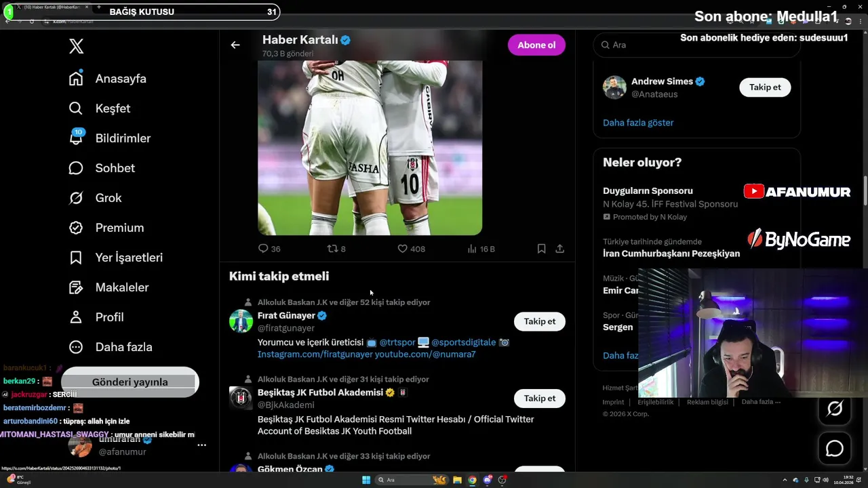Click Imprint footer link

click(x=613, y=402)
